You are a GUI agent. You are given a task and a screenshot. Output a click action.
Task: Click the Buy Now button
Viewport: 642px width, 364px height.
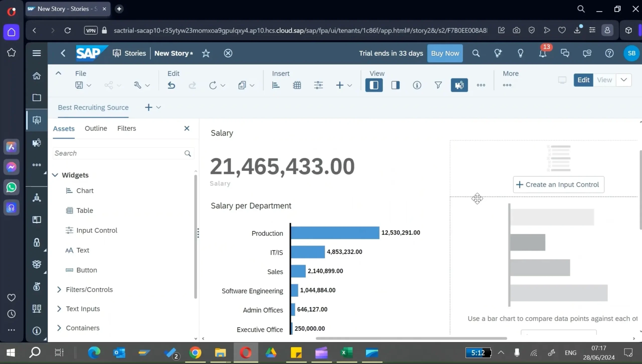click(445, 53)
